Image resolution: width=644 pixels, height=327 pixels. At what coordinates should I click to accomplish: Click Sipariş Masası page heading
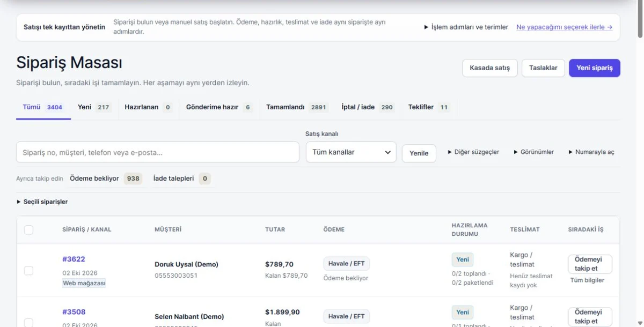[69, 62]
